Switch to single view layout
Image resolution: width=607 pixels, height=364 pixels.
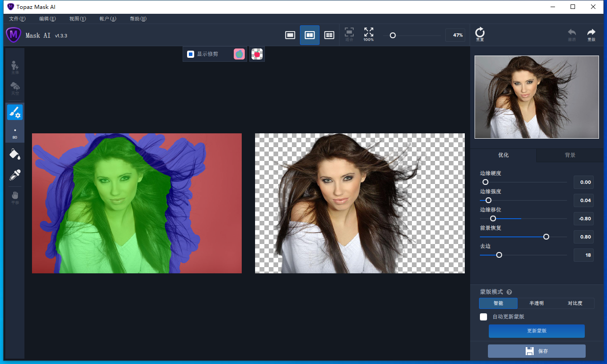coord(290,35)
